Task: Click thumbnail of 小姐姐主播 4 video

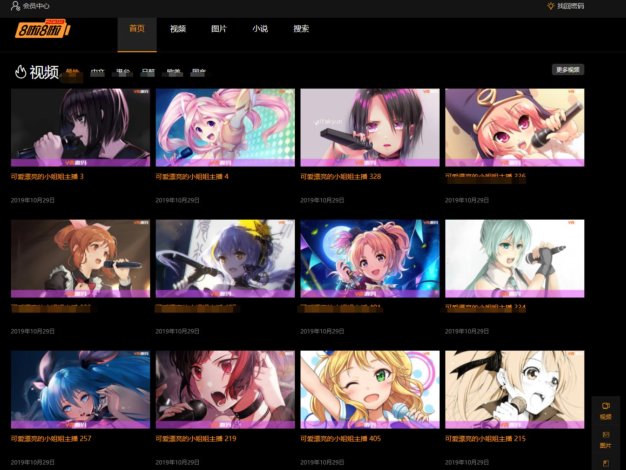Action: [x=225, y=126]
